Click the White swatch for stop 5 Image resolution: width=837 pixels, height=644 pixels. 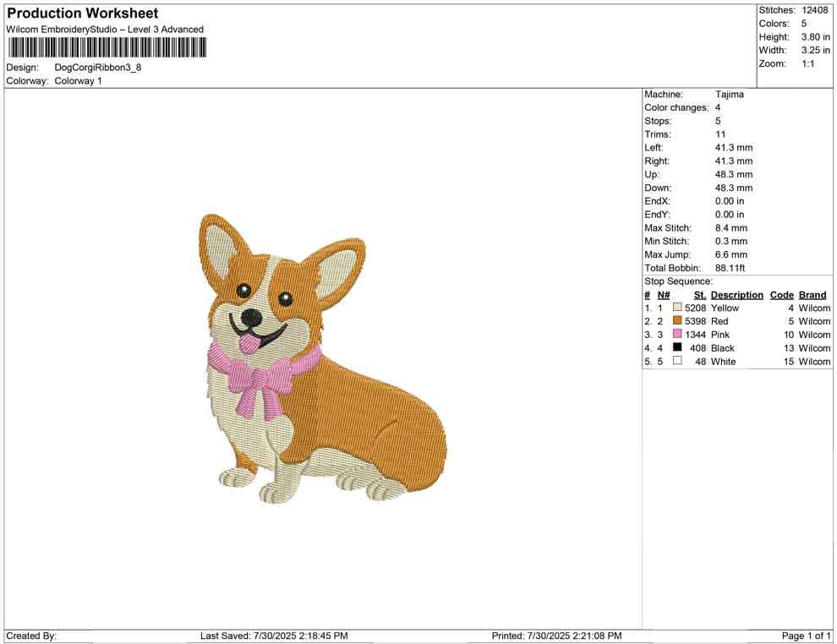pyautogui.click(x=676, y=361)
